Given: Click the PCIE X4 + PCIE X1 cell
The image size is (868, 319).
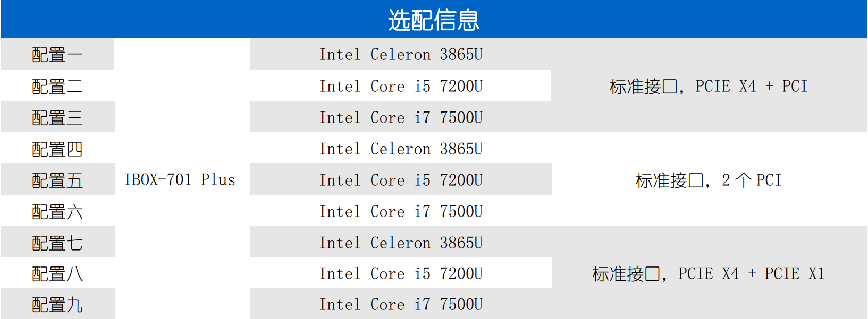Looking at the screenshot, I should pos(709,273).
